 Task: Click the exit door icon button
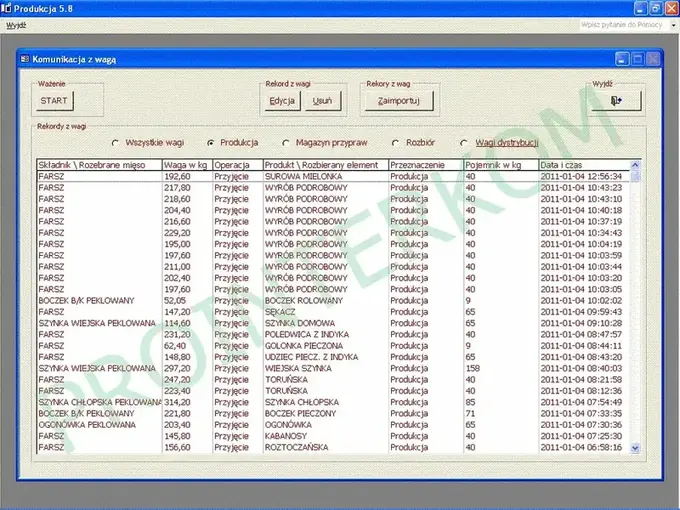pyautogui.click(x=616, y=101)
